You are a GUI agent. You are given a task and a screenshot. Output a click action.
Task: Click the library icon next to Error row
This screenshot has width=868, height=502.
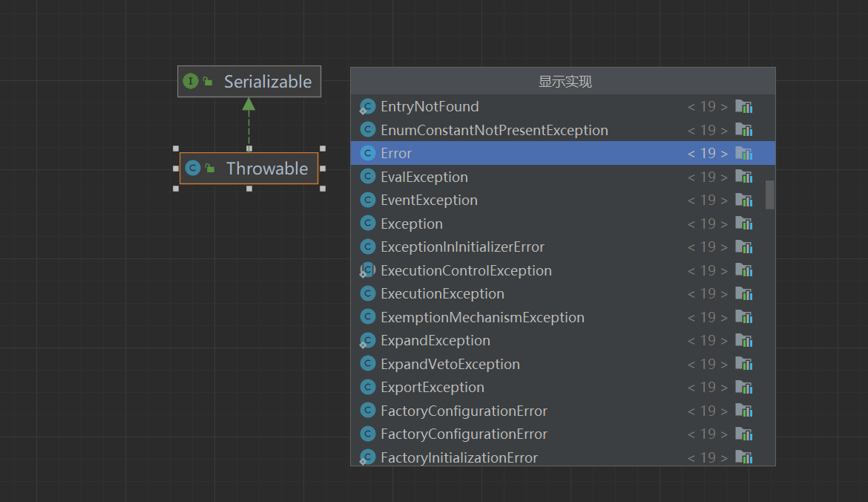(x=744, y=152)
